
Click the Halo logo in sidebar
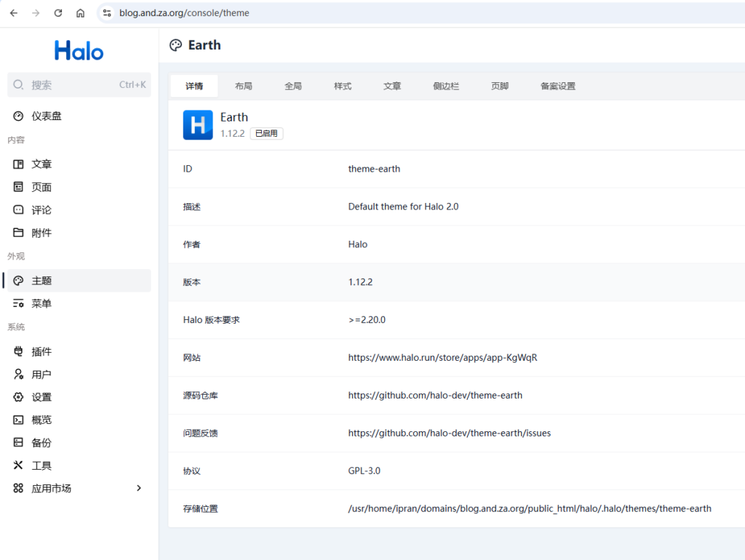click(x=79, y=50)
